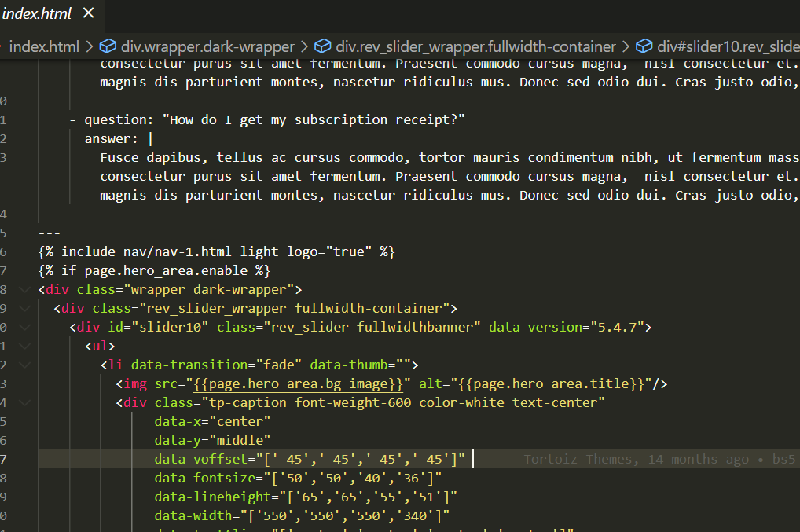Collapse the wrapper dark-wrapper div fold arrow
The height and width of the screenshot is (532, 800).
click(24, 289)
